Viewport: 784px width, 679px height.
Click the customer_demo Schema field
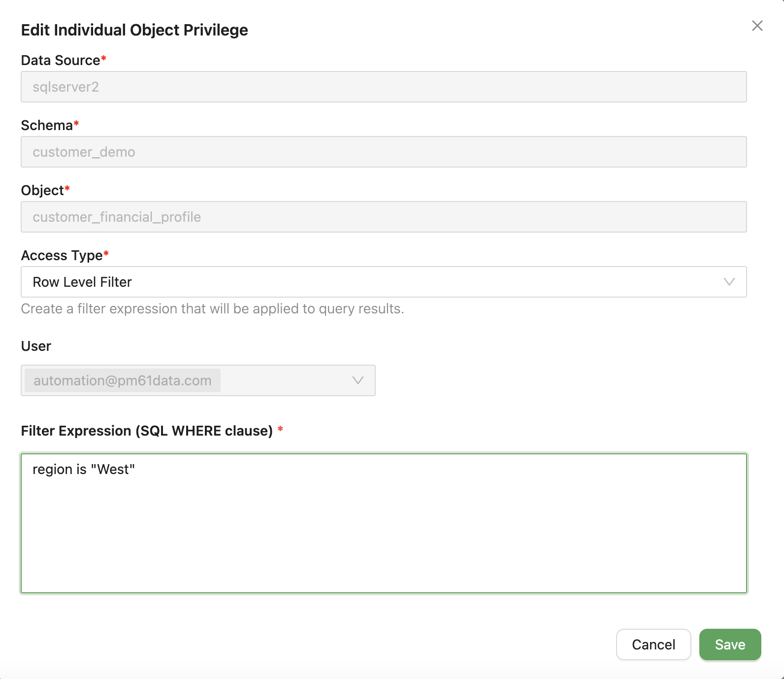pyautogui.click(x=383, y=152)
